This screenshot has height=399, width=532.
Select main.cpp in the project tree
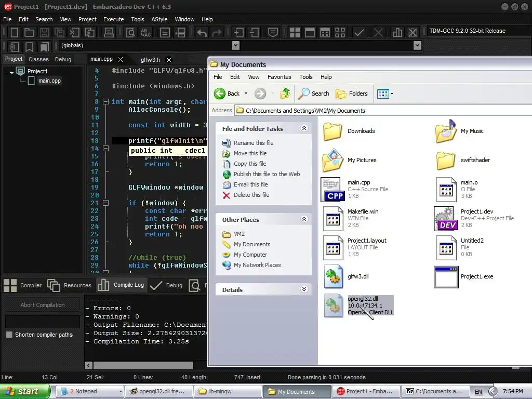(x=49, y=81)
